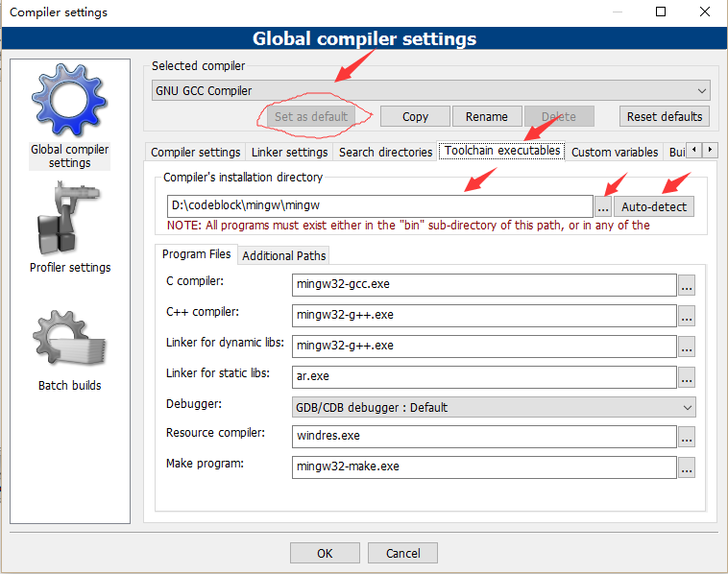Browse for make program executable

pos(687,466)
